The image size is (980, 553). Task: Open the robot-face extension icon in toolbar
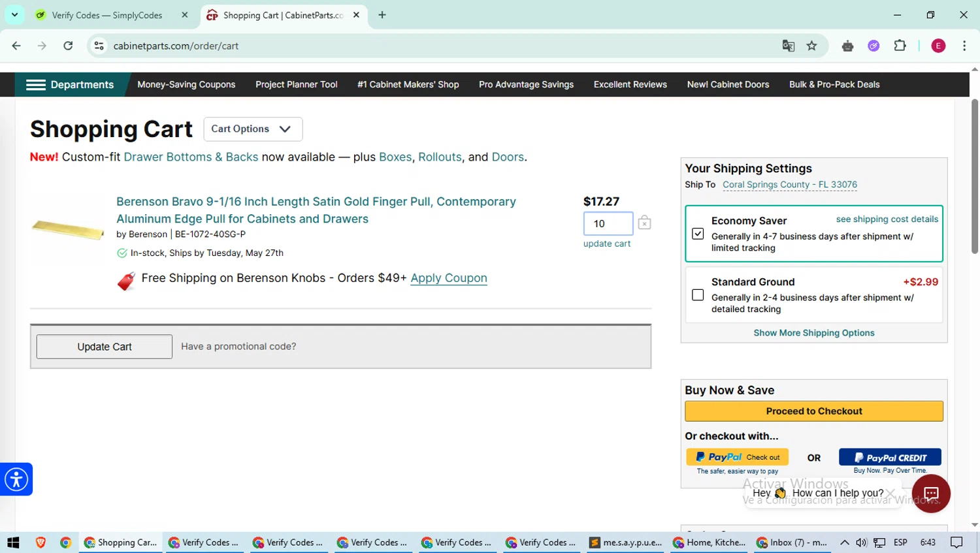pos(848,46)
